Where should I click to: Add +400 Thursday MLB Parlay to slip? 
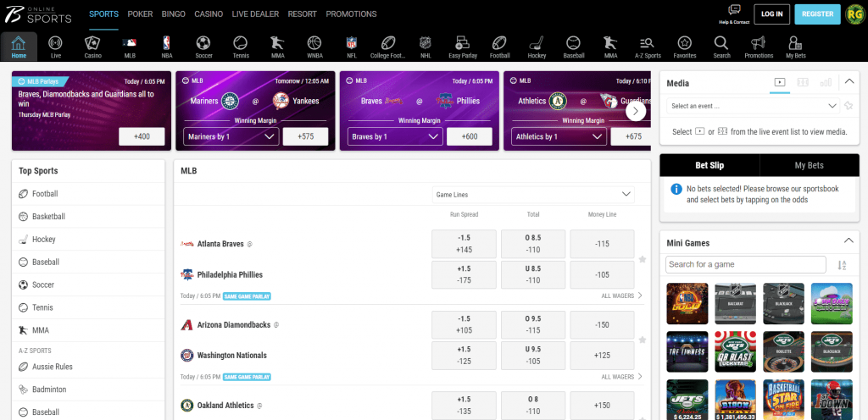point(142,136)
